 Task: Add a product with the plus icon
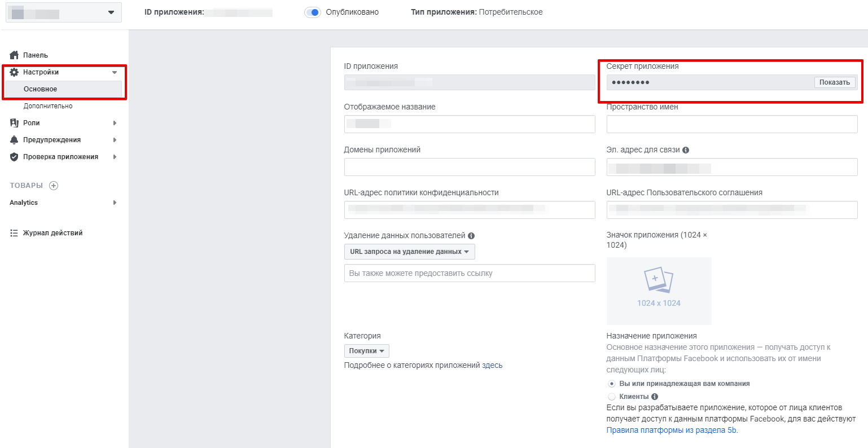54,186
